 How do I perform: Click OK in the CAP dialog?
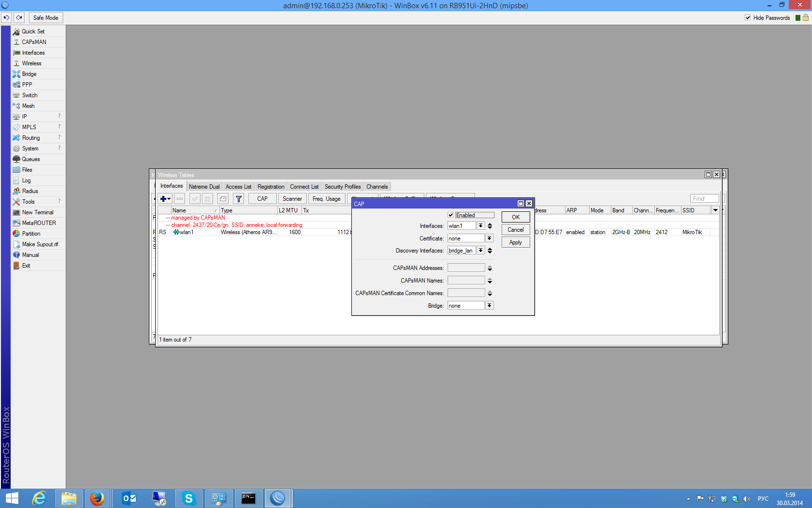(516, 217)
